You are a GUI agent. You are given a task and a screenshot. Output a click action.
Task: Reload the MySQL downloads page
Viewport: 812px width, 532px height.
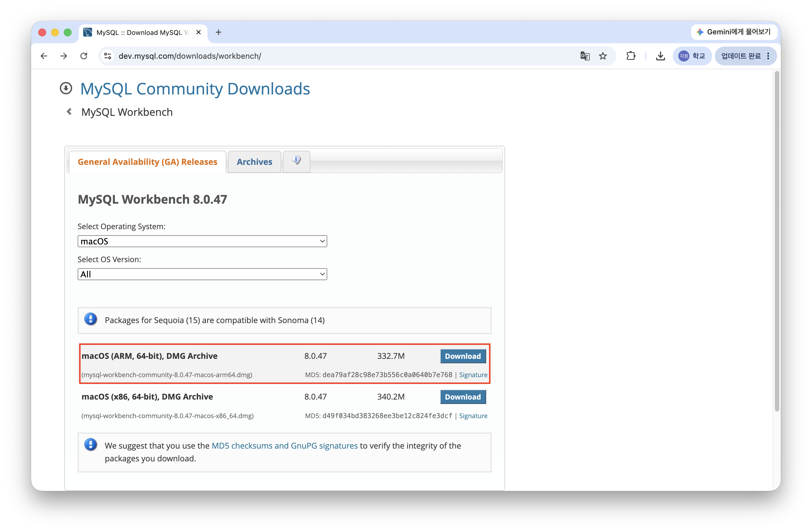(x=84, y=56)
